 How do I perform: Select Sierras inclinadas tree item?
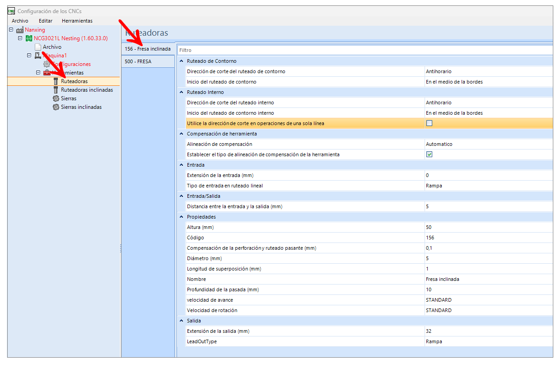[x=81, y=107]
